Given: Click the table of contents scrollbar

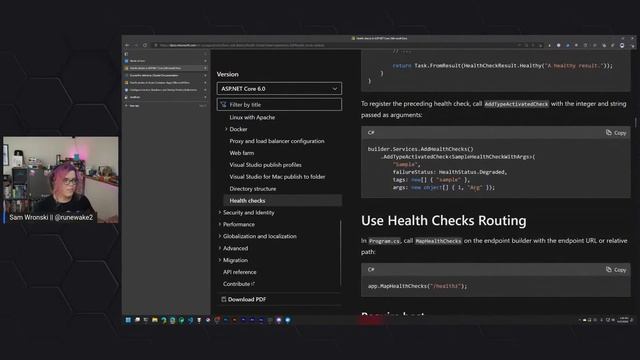Looking at the screenshot, I should (x=340, y=253).
